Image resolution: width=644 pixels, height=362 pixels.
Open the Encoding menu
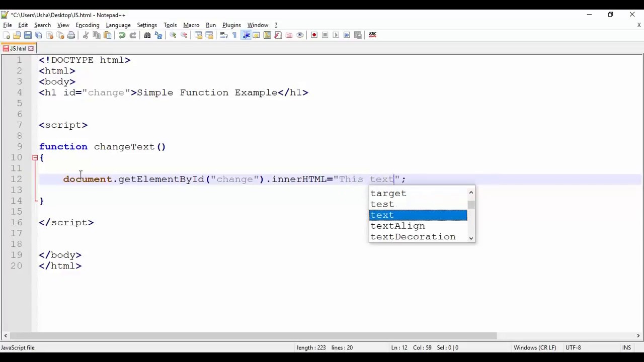tap(88, 25)
